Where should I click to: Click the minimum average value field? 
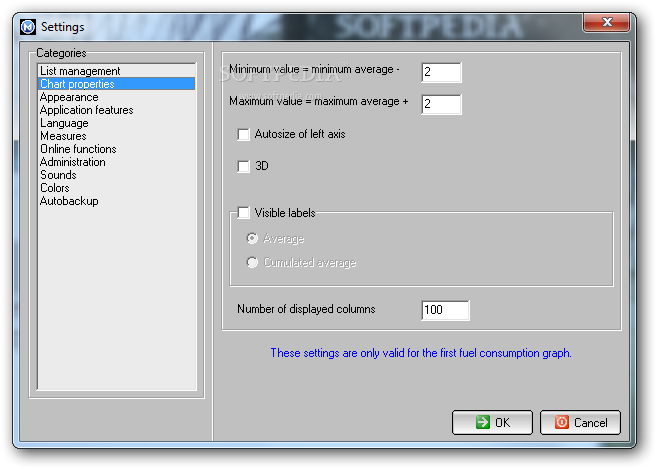(x=441, y=72)
